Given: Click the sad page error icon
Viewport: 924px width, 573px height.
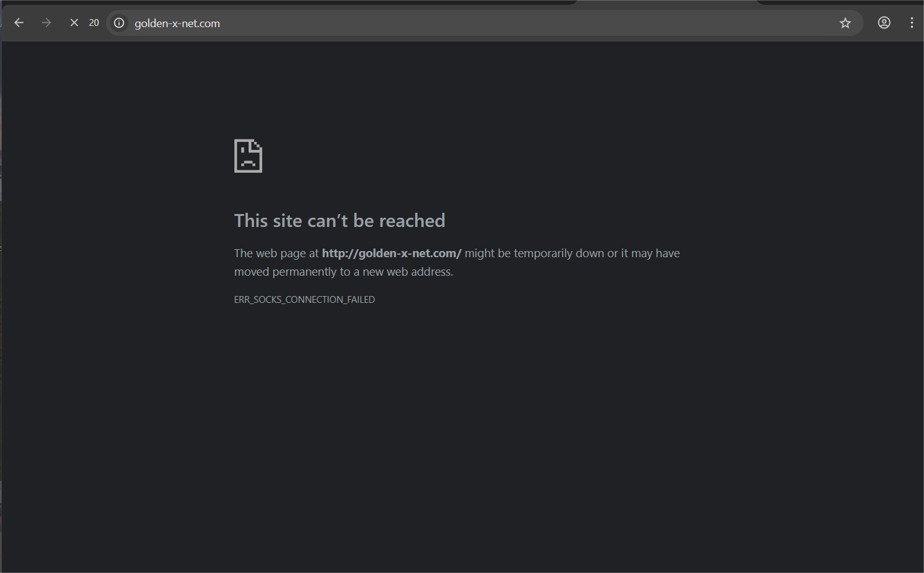Looking at the screenshot, I should pyautogui.click(x=248, y=156).
